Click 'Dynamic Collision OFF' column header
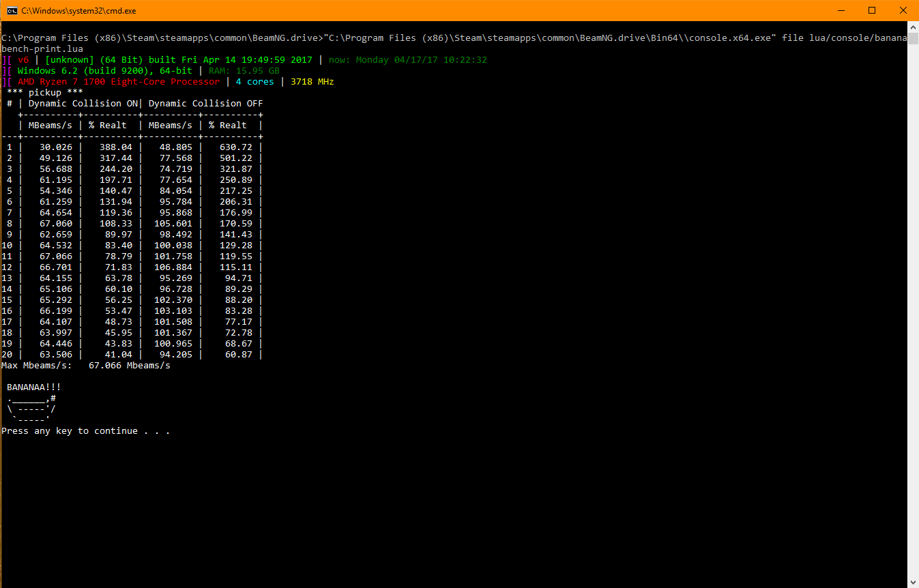 click(x=206, y=104)
